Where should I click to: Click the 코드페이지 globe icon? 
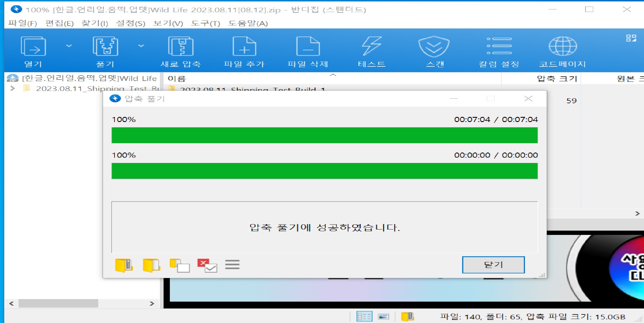tap(562, 46)
